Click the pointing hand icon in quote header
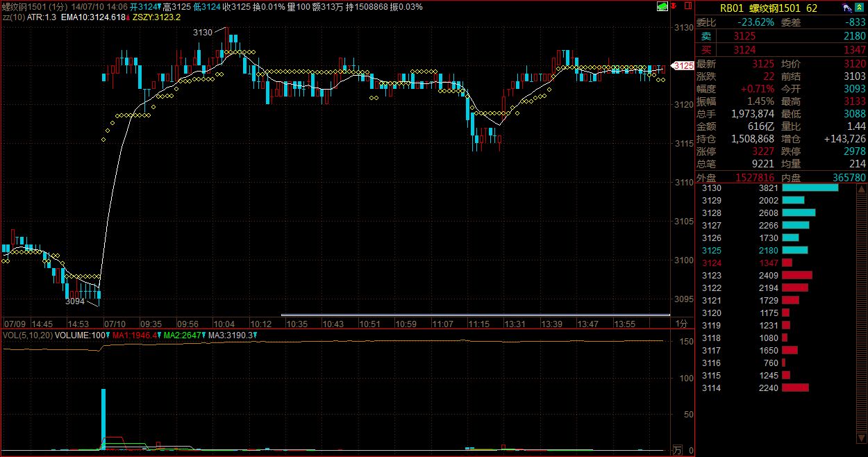Viewport: 868px width, 457px height. (847, 7)
